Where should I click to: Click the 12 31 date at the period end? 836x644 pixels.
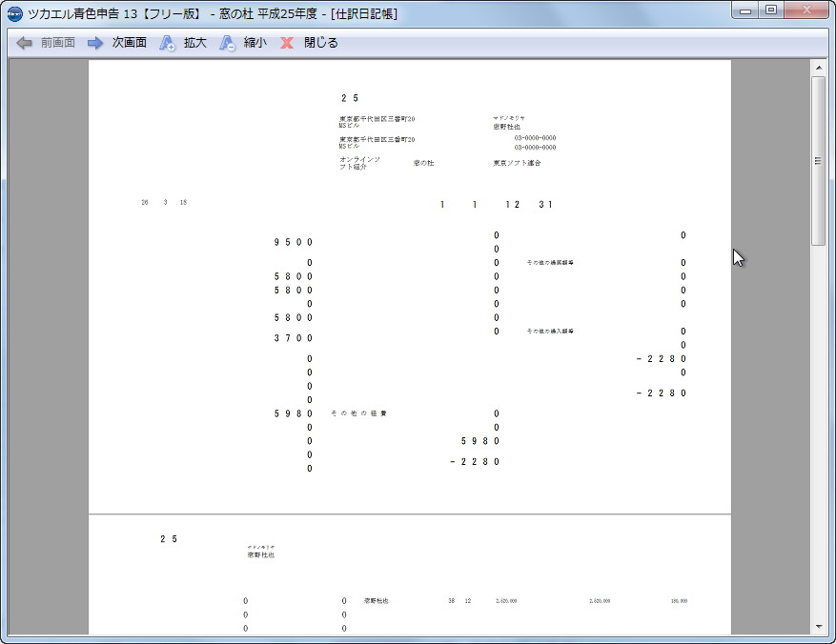click(x=529, y=205)
